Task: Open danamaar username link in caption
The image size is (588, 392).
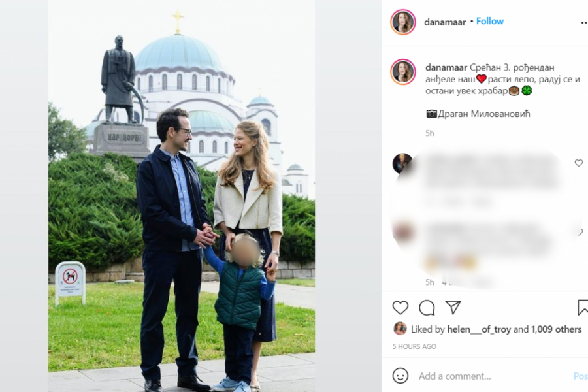Action: [x=446, y=67]
